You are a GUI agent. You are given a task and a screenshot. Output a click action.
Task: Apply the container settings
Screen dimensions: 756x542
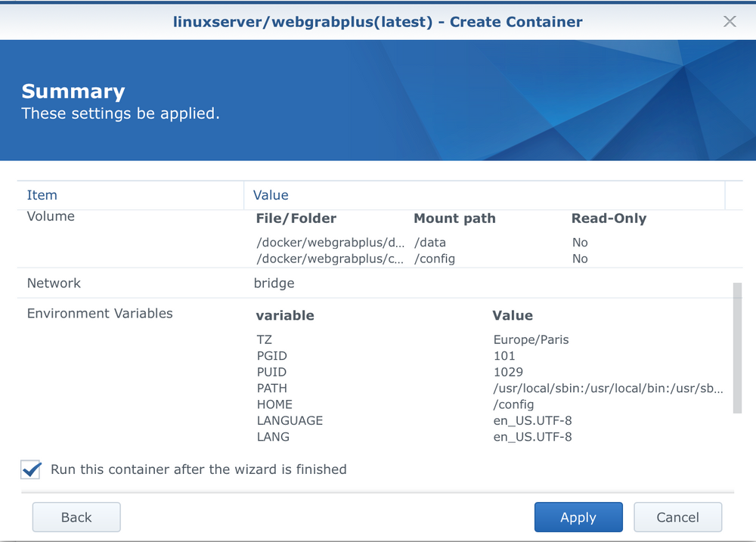[578, 517]
